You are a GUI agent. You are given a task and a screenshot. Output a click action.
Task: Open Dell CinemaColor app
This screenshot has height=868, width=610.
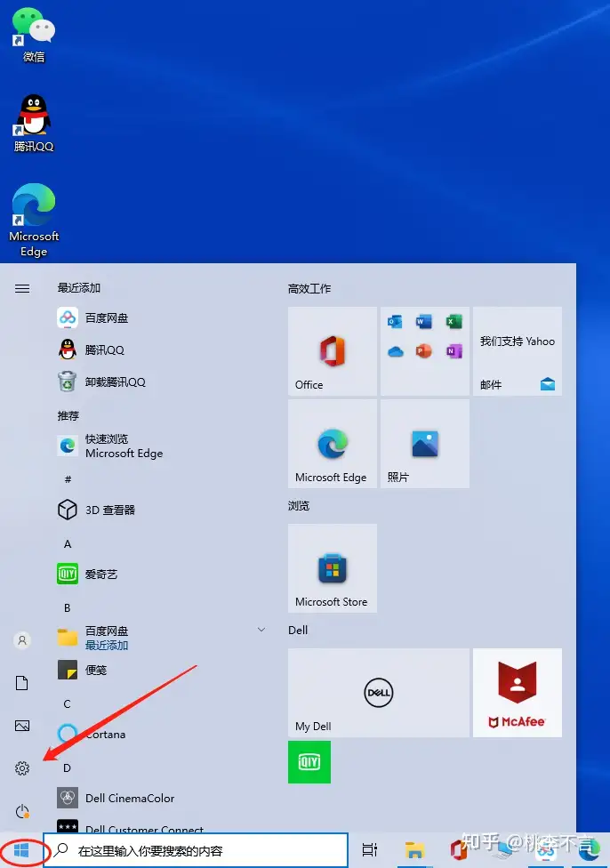[161, 798]
